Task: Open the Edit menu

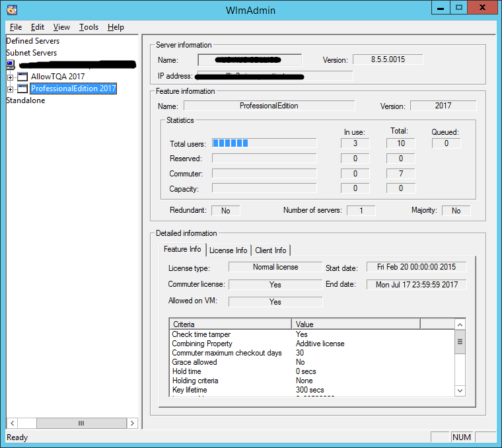Action: (38, 27)
